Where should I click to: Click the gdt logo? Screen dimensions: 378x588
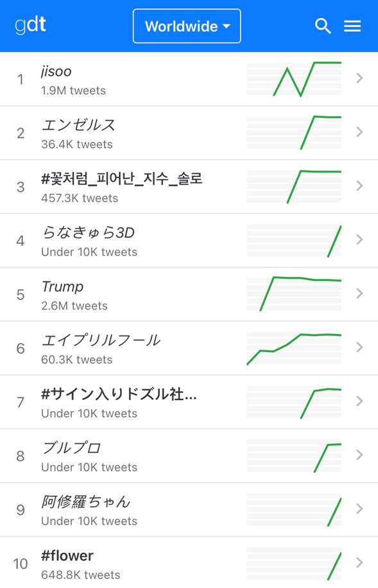pyautogui.click(x=30, y=25)
